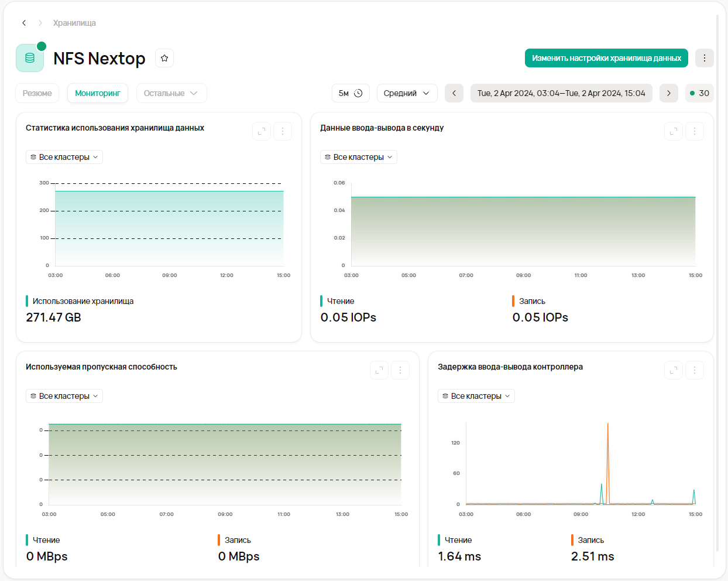Switch to the Резюме tab
The image size is (728, 581).
37,93
